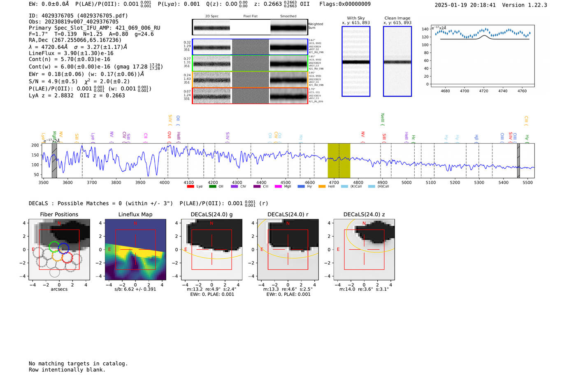The height and width of the screenshot is (392, 576).
Task: Click the blue fiber circle in Fiber Positions
Action: [x=63, y=248]
